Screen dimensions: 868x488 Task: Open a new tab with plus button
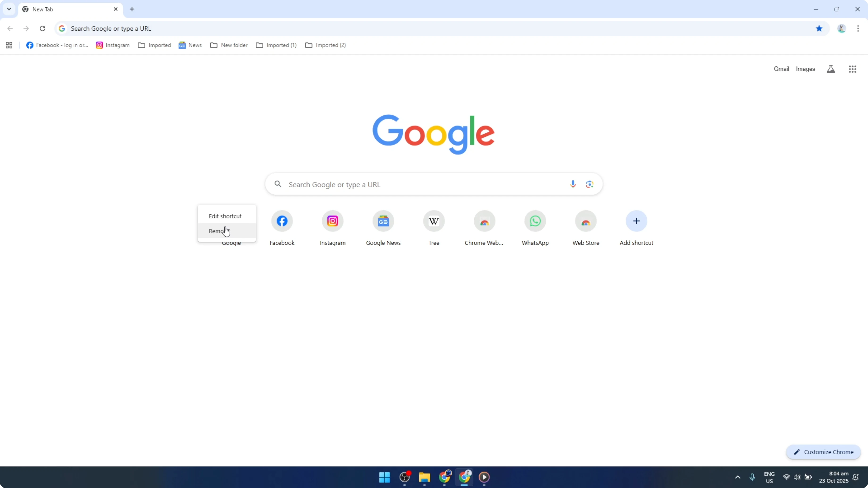tap(132, 9)
